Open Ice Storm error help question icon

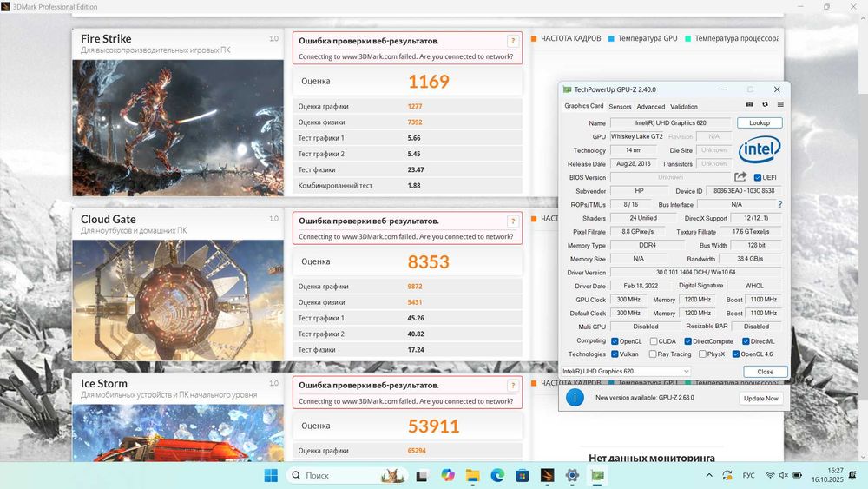click(513, 386)
